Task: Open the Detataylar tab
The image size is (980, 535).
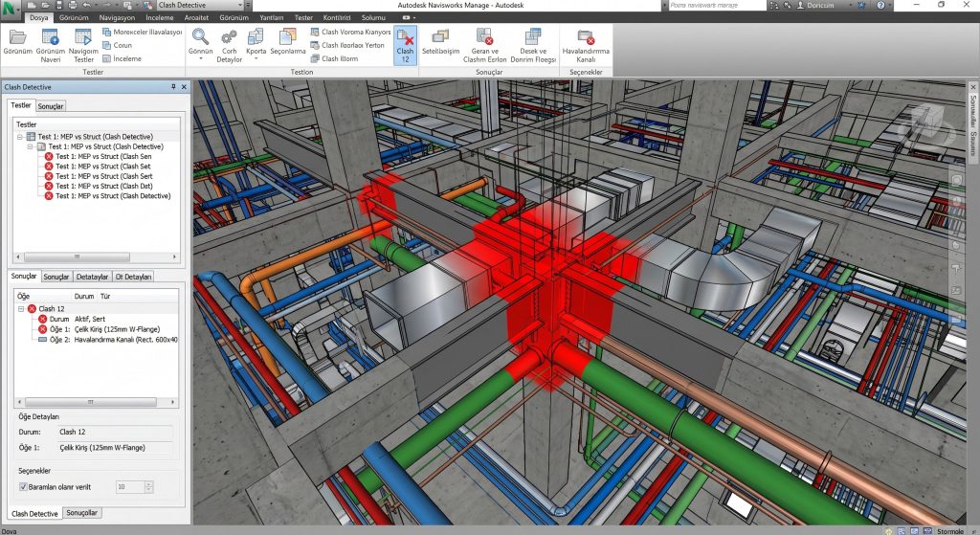Action: tap(93, 277)
